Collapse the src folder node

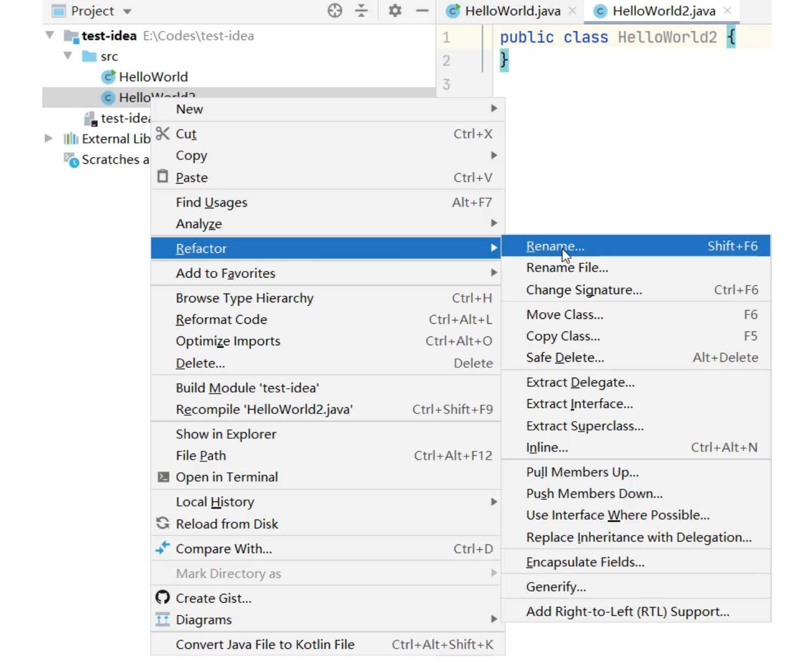pyautogui.click(x=68, y=56)
